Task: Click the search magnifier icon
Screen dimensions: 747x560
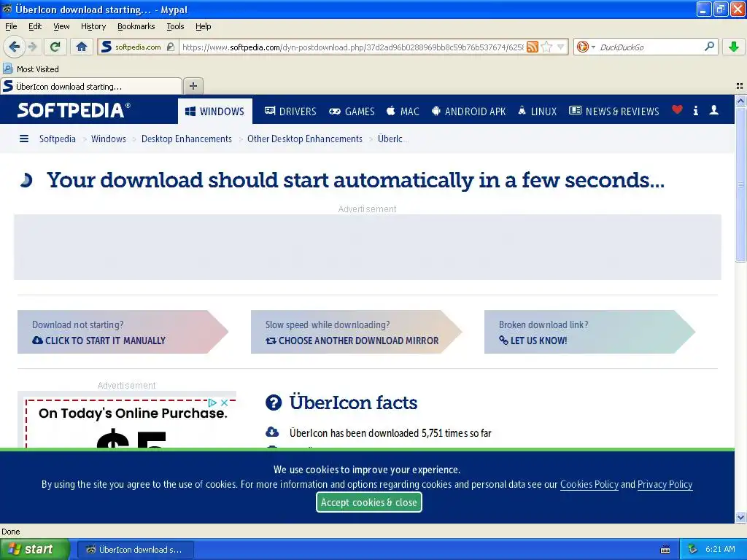Action: pos(709,47)
